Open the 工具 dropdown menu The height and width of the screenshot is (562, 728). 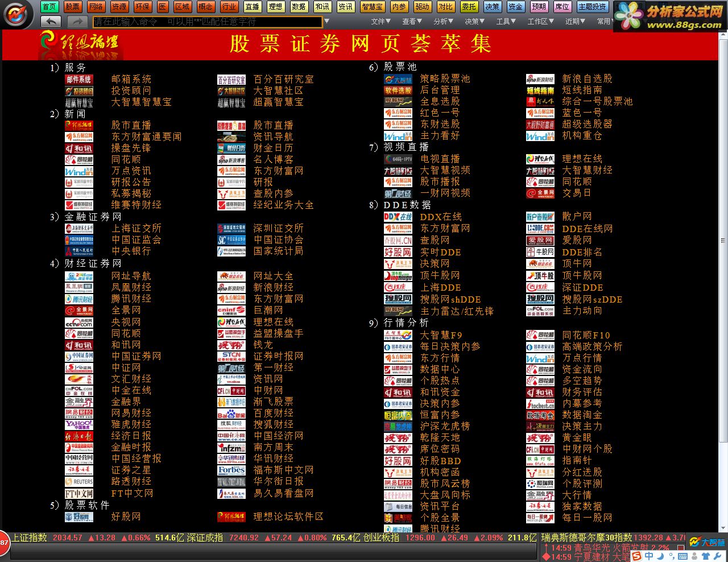[506, 22]
